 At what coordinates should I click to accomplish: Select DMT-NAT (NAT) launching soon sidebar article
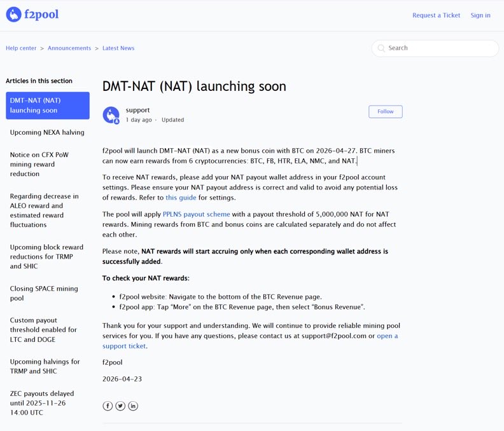tap(48, 106)
